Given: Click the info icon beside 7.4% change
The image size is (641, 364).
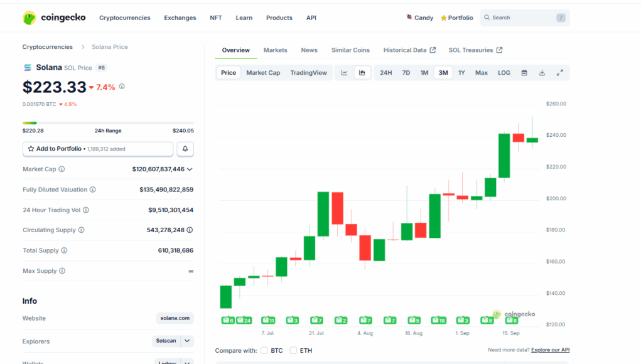Looking at the screenshot, I should tap(122, 87).
